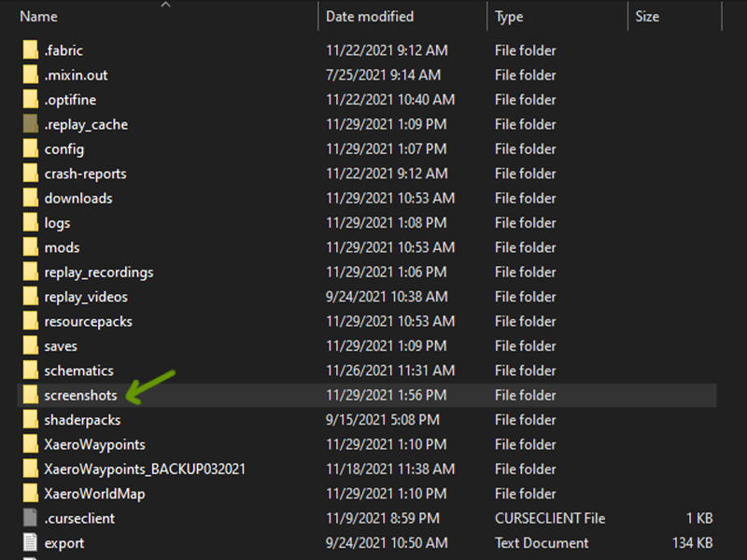Select the crash-reports folder name
The width and height of the screenshot is (747, 560).
point(85,174)
